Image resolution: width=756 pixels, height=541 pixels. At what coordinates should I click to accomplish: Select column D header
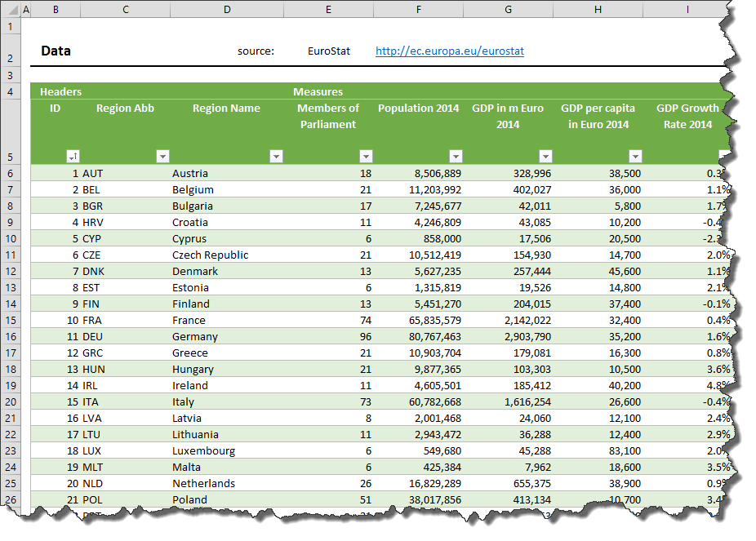tap(227, 9)
